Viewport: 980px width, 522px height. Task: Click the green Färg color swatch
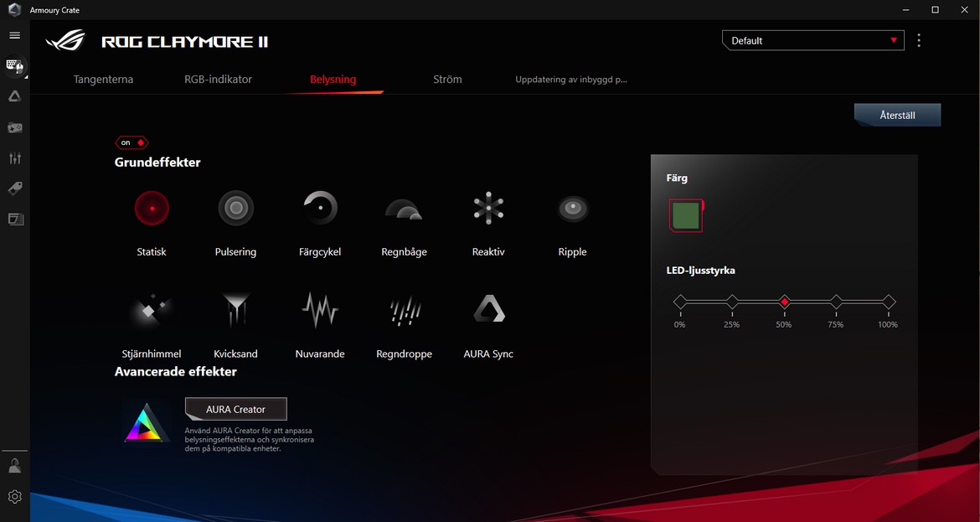(x=686, y=215)
